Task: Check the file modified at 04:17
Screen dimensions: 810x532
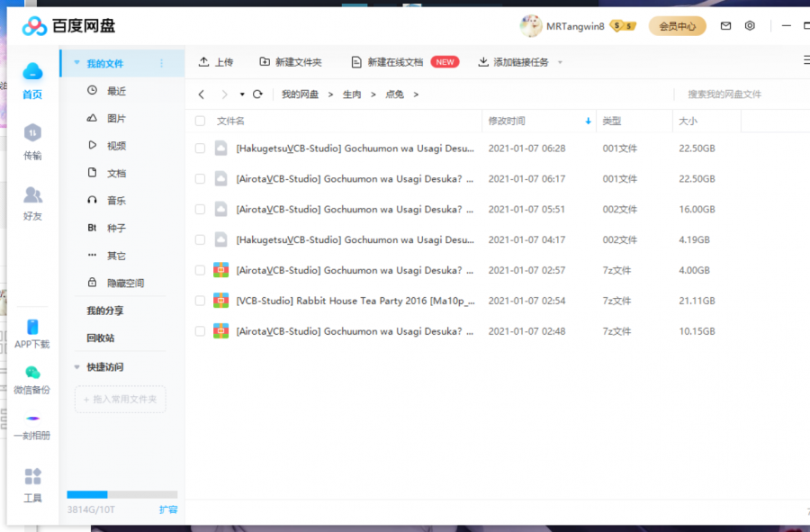Action: point(200,239)
